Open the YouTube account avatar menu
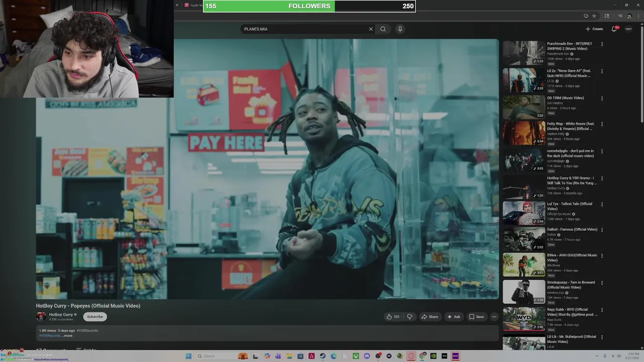This screenshot has width=644, height=362. pyautogui.click(x=628, y=29)
